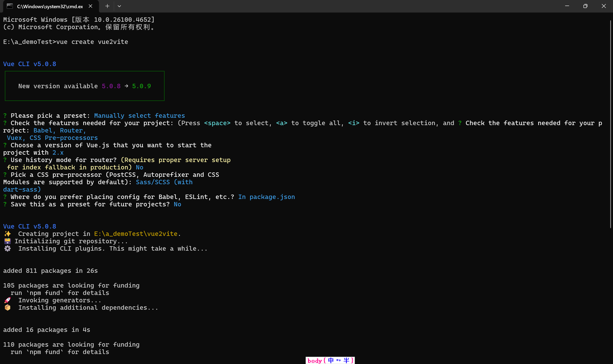Expand the new tab profile dropdown
The image size is (613, 364).
click(x=119, y=6)
